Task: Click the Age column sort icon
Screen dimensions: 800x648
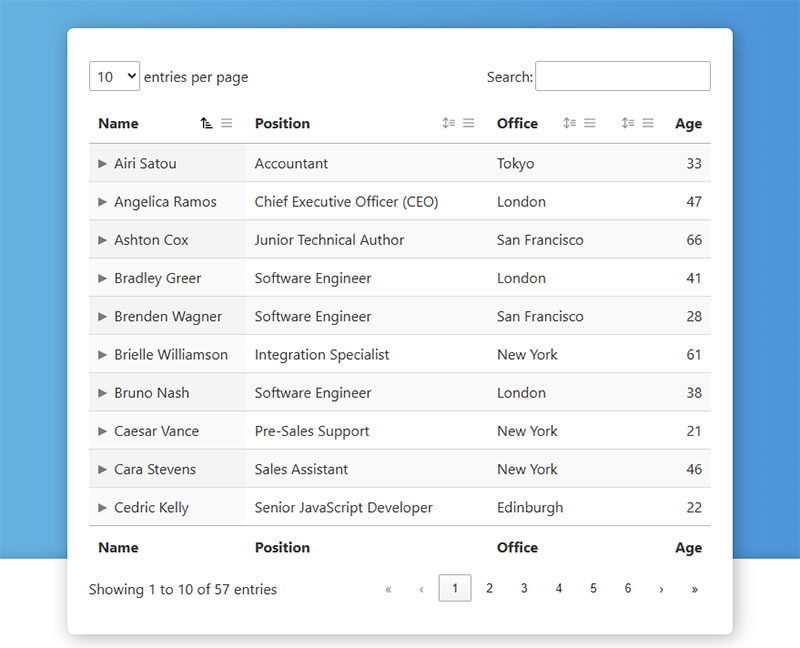Action: click(628, 123)
